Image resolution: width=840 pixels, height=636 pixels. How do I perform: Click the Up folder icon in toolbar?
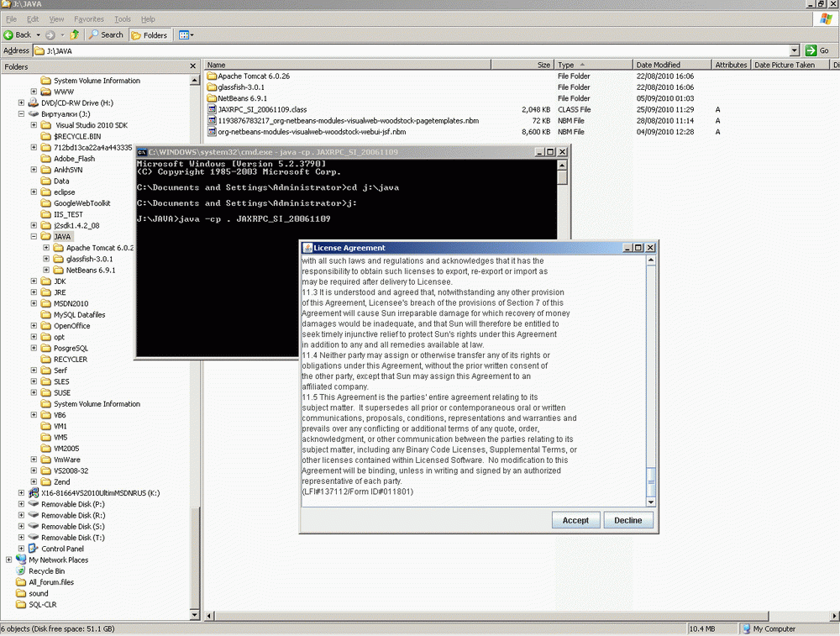click(75, 34)
